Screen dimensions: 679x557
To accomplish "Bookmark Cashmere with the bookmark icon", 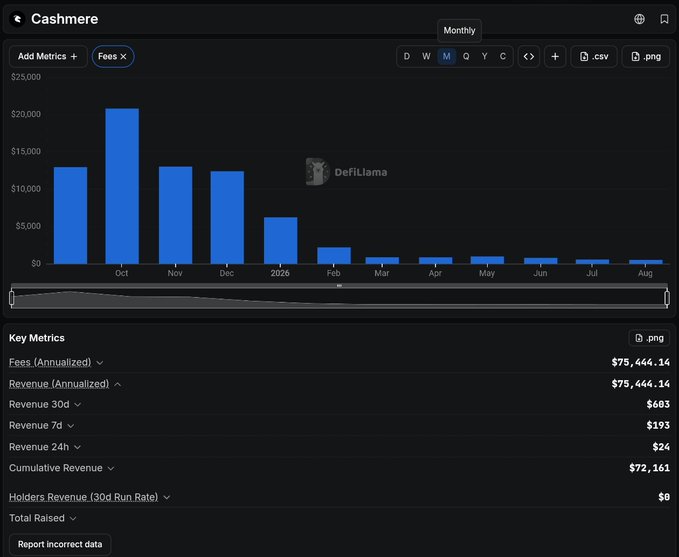I will coord(664,19).
